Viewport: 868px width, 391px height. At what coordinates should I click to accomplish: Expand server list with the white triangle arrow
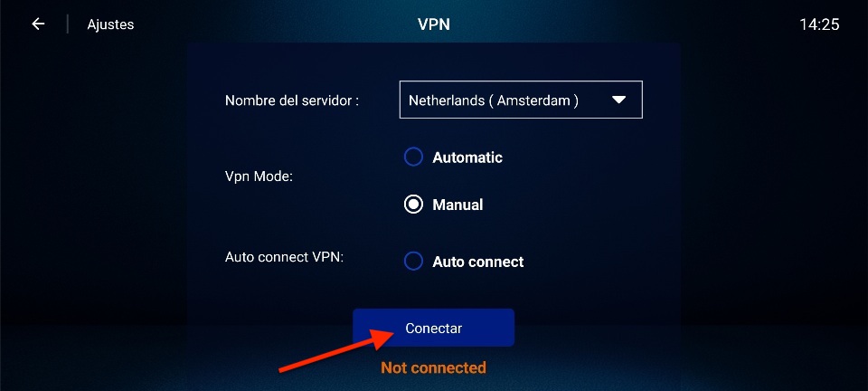point(618,100)
